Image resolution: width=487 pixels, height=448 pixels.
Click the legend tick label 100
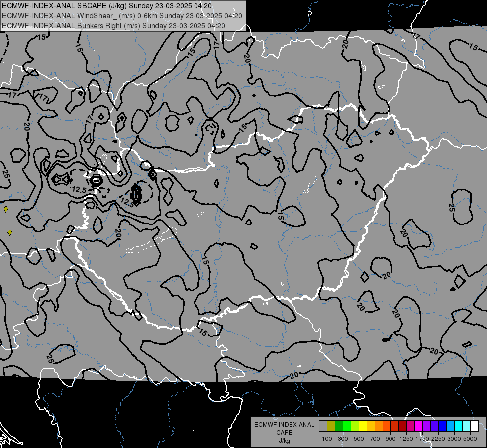click(327, 439)
